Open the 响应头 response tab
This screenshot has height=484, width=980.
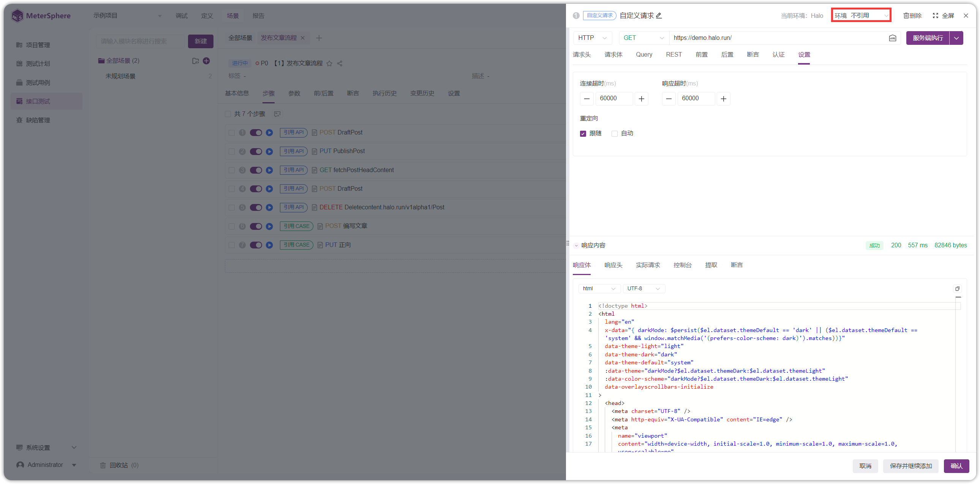(613, 265)
